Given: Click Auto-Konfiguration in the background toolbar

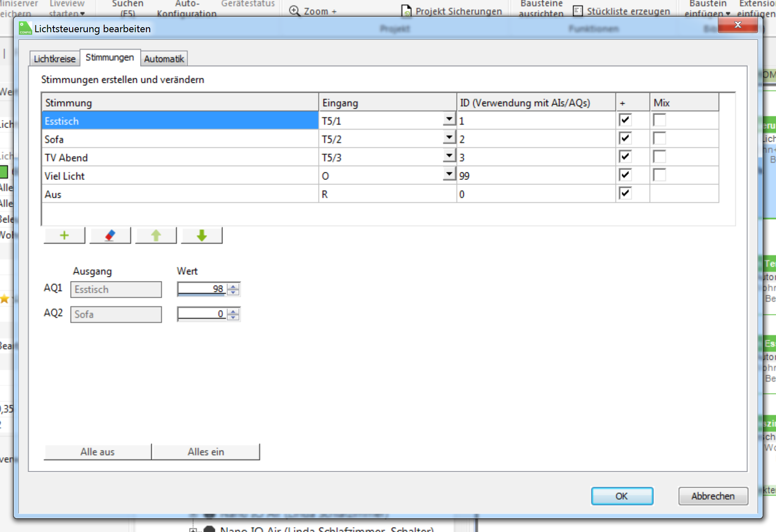Looking at the screenshot, I should coord(187,8).
